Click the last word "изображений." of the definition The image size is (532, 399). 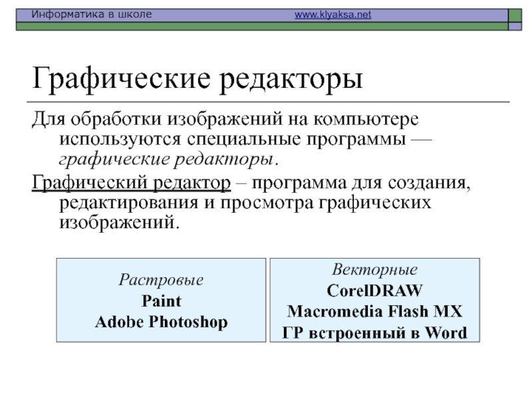[x=119, y=223]
